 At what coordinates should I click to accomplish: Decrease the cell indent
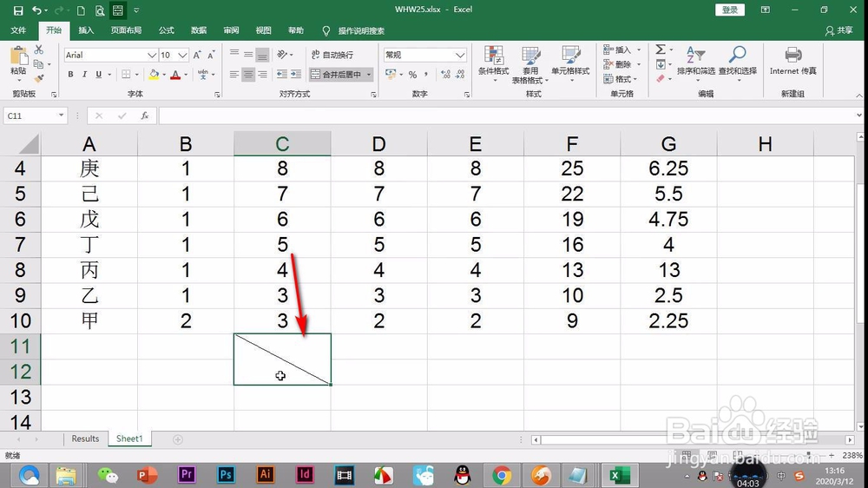pos(282,74)
